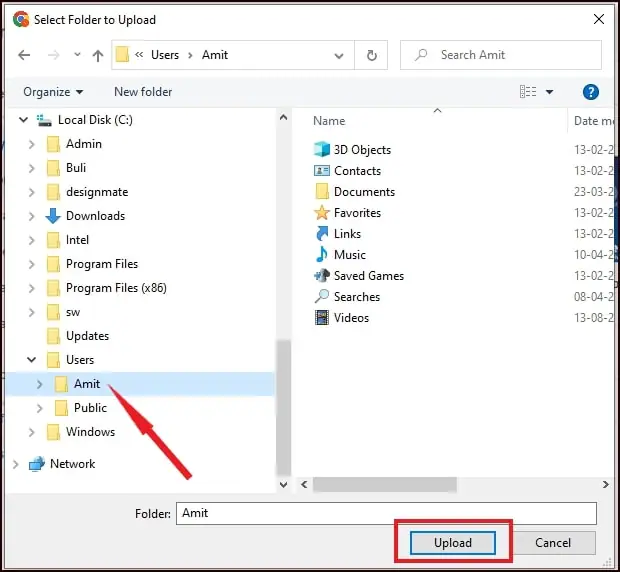The width and height of the screenshot is (620, 572).
Task: Close the Select Folder to Upload dialog
Action: point(599,19)
